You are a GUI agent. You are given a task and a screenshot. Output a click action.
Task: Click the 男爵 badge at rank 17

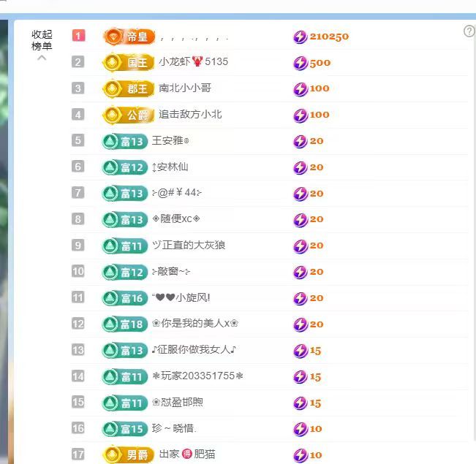click(129, 455)
